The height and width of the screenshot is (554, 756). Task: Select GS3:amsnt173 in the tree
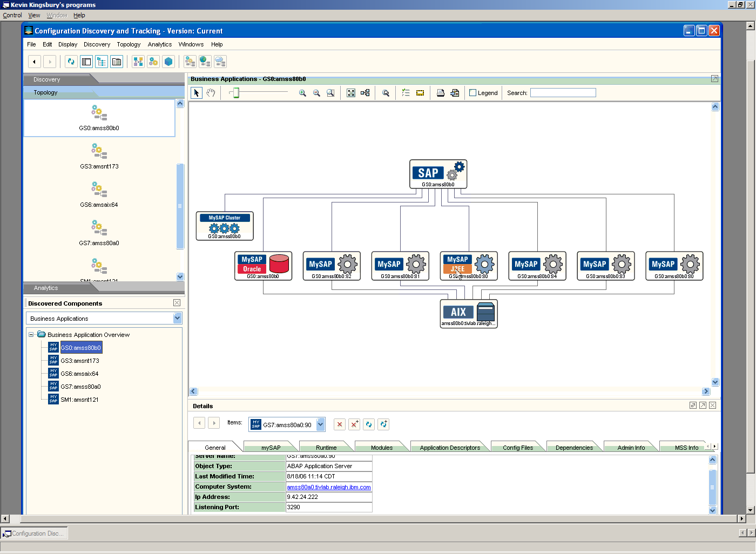click(x=80, y=361)
